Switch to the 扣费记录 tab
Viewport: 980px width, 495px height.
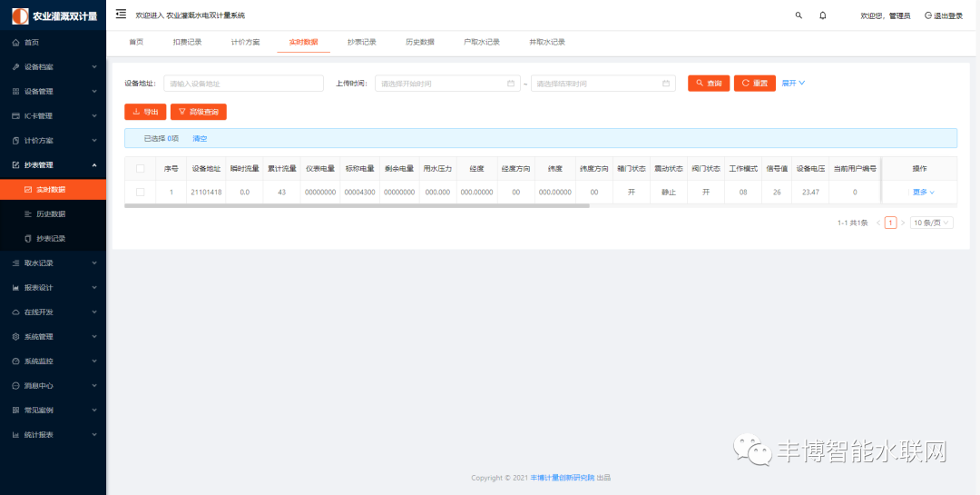187,42
